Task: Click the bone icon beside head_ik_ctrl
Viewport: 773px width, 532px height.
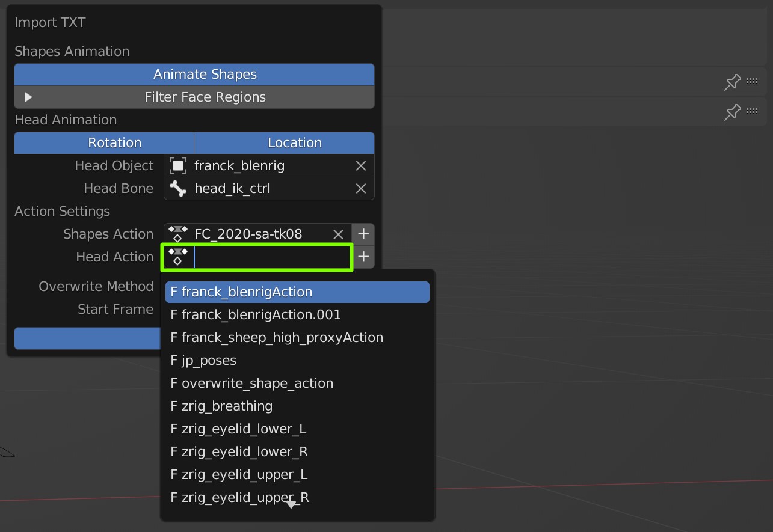Action: click(x=177, y=189)
